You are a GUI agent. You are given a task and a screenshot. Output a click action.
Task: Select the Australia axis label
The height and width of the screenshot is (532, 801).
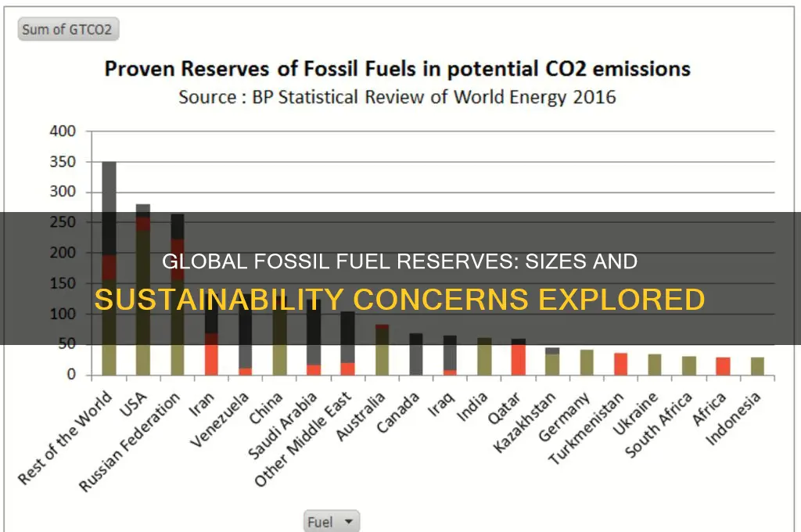point(361,416)
